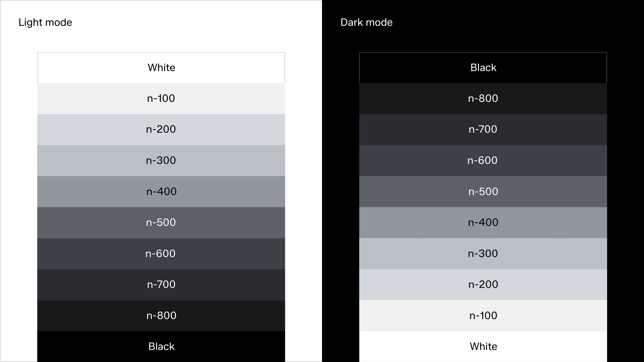Pick the n-600 swatch in Light mode
The height and width of the screenshot is (362, 644).
[161, 253]
